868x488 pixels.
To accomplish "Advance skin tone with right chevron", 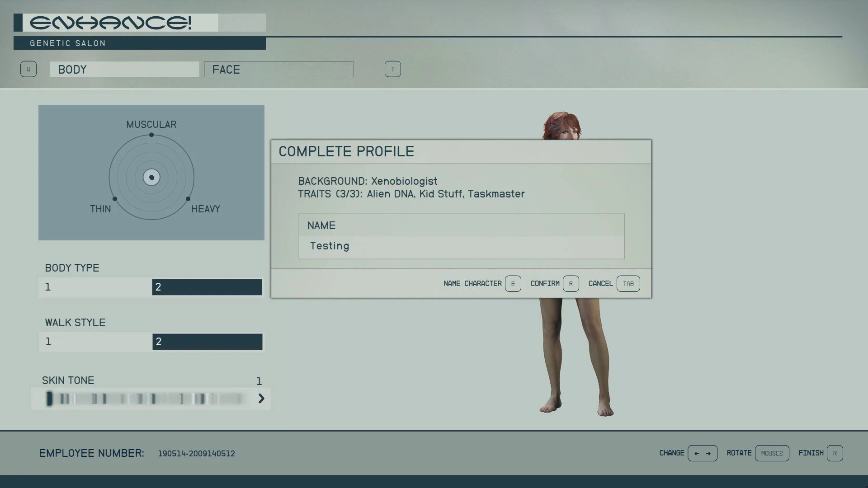I will tap(261, 399).
